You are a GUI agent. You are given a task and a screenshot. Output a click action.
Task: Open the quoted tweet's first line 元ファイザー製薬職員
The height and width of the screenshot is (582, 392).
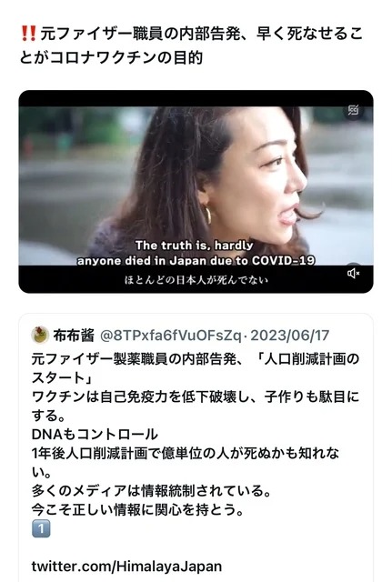pyautogui.click(x=196, y=368)
